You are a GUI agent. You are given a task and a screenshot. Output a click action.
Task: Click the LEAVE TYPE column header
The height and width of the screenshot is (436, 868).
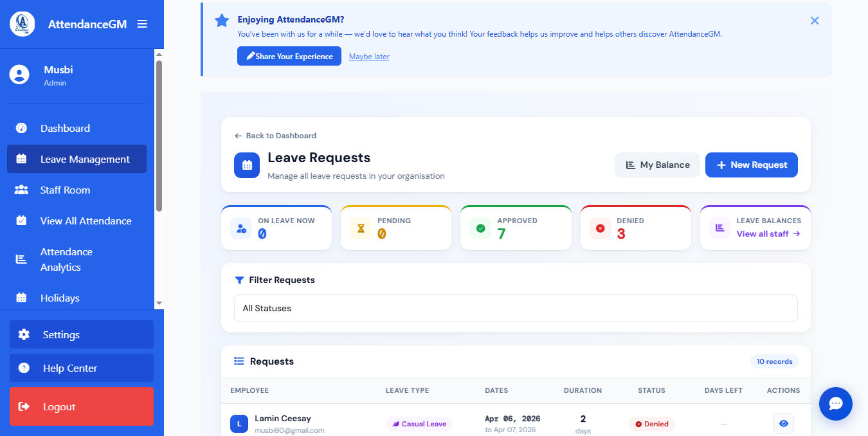(407, 390)
